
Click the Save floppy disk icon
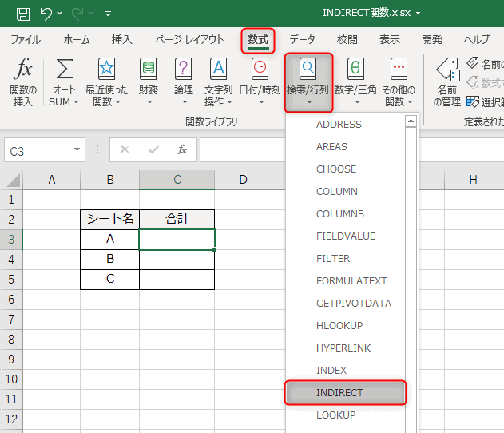(x=23, y=14)
